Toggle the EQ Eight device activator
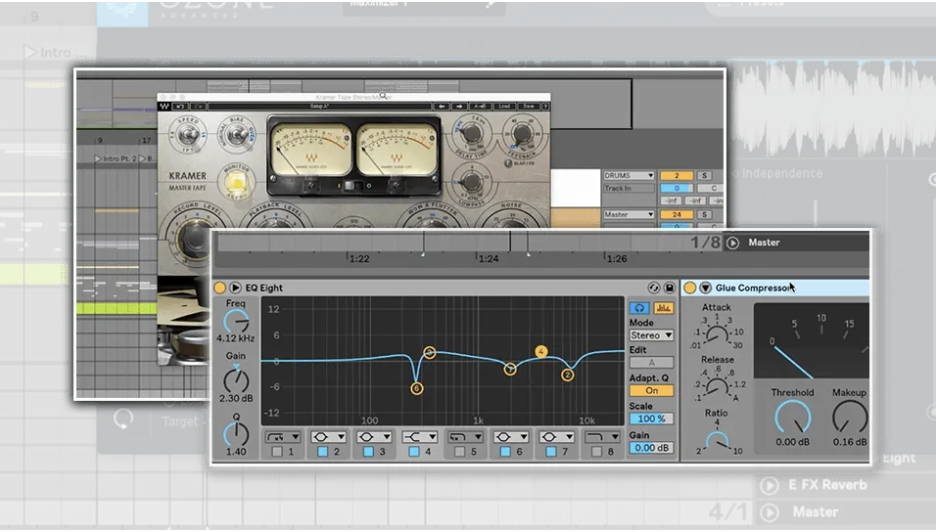The height and width of the screenshot is (532, 936). [220, 288]
